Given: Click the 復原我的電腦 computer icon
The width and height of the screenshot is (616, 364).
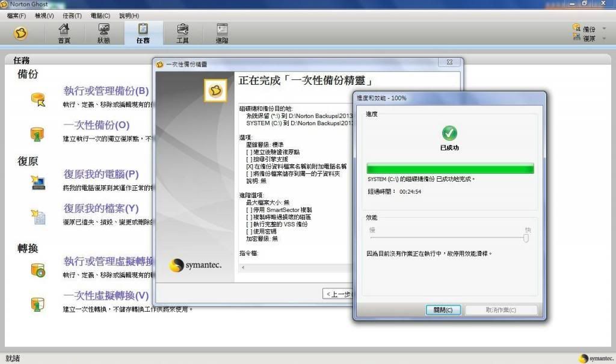Looking at the screenshot, I should (x=38, y=182).
